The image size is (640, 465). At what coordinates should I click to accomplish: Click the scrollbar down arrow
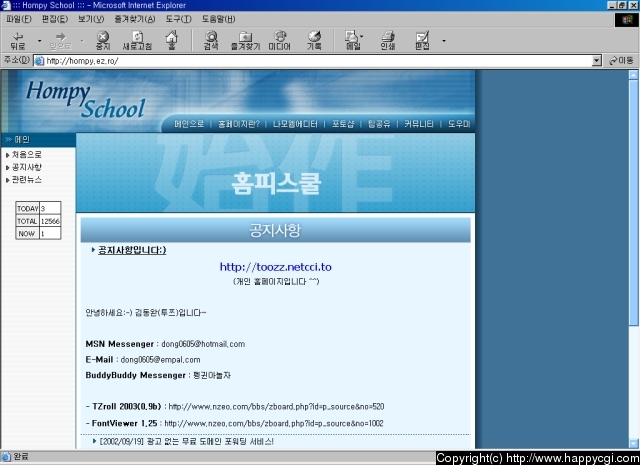click(x=633, y=444)
